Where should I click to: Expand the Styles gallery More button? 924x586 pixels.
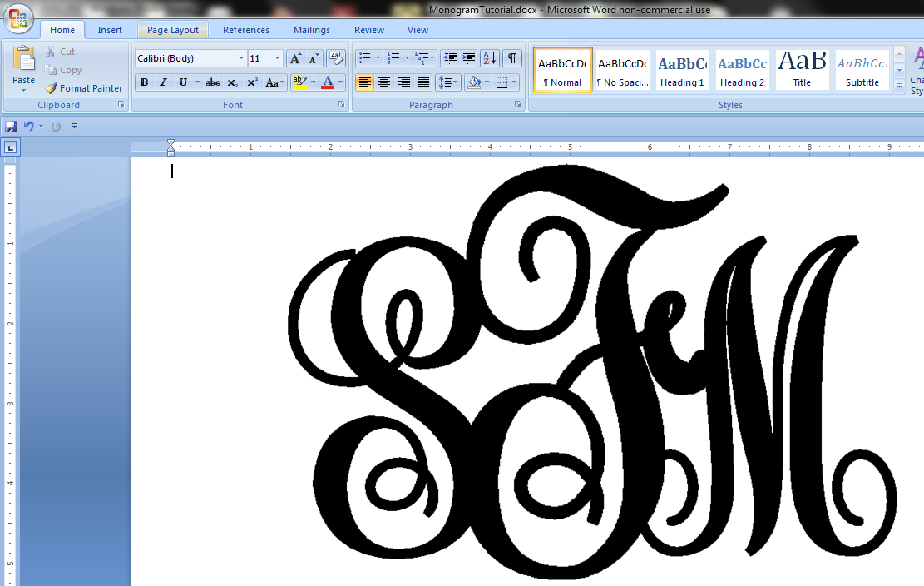click(x=899, y=86)
